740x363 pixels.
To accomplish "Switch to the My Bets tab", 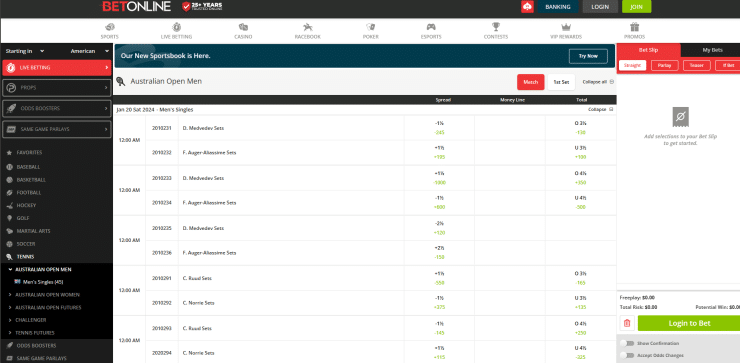I will click(x=712, y=50).
